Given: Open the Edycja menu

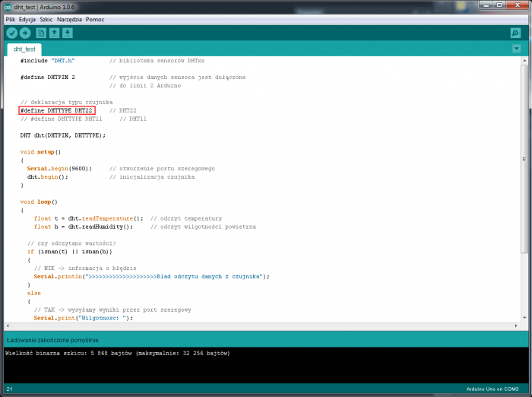Looking at the screenshot, I should tap(27, 18).
